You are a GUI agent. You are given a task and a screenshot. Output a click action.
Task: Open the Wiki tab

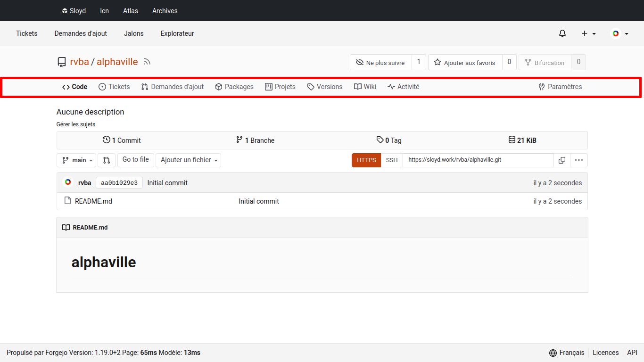(365, 87)
